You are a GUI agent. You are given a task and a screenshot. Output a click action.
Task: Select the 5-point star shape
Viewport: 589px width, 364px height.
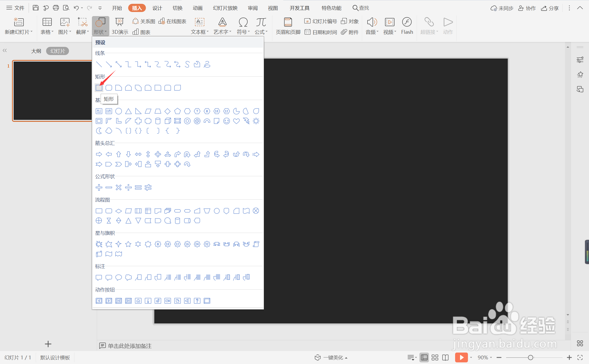pos(128,244)
